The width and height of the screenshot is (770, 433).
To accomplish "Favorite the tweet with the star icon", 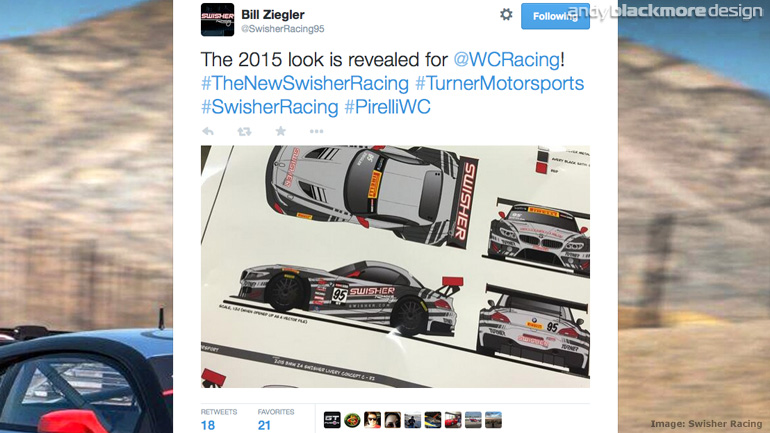I will tap(280, 131).
